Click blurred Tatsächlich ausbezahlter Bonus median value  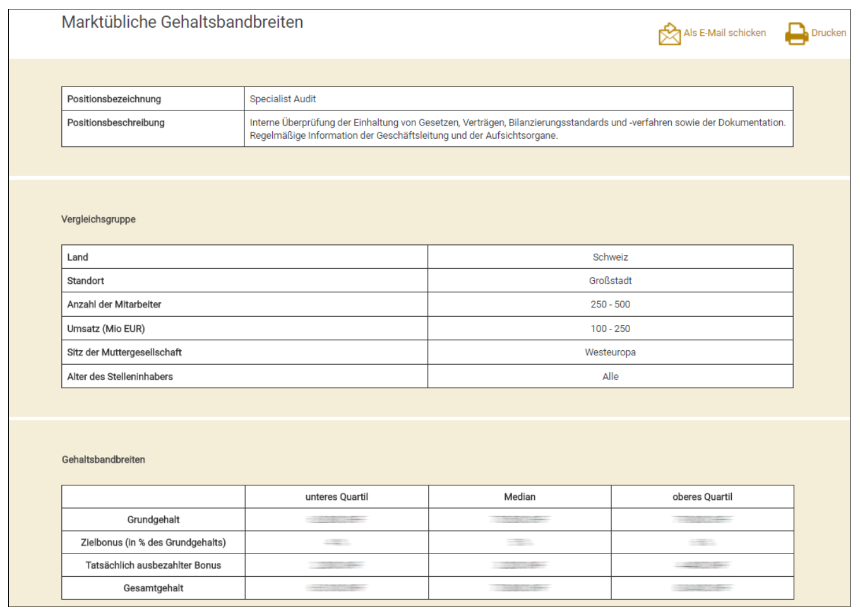click(520, 565)
